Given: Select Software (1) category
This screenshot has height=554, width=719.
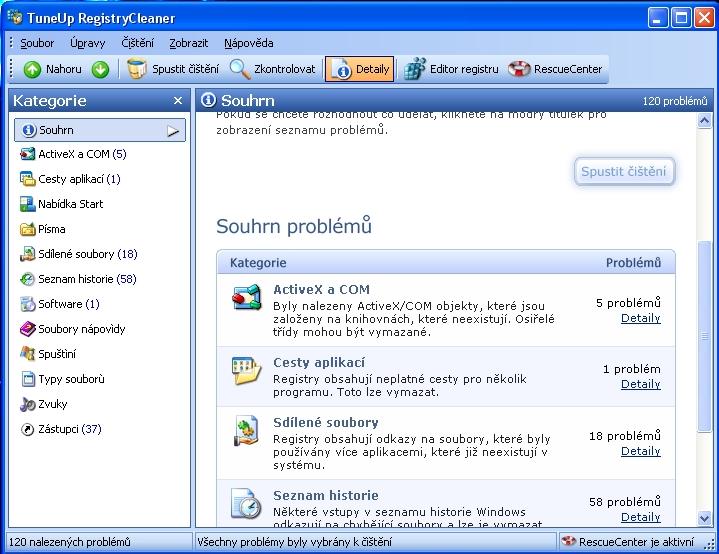Looking at the screenshot, I should pos(60,304).
